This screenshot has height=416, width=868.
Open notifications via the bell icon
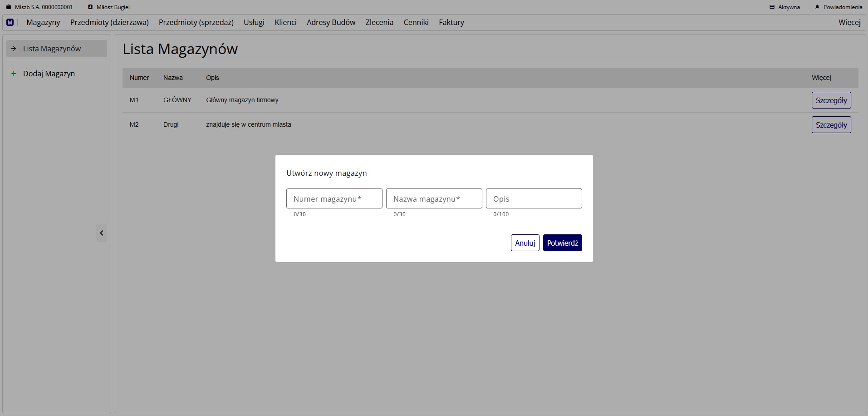[x=817, y=7]
